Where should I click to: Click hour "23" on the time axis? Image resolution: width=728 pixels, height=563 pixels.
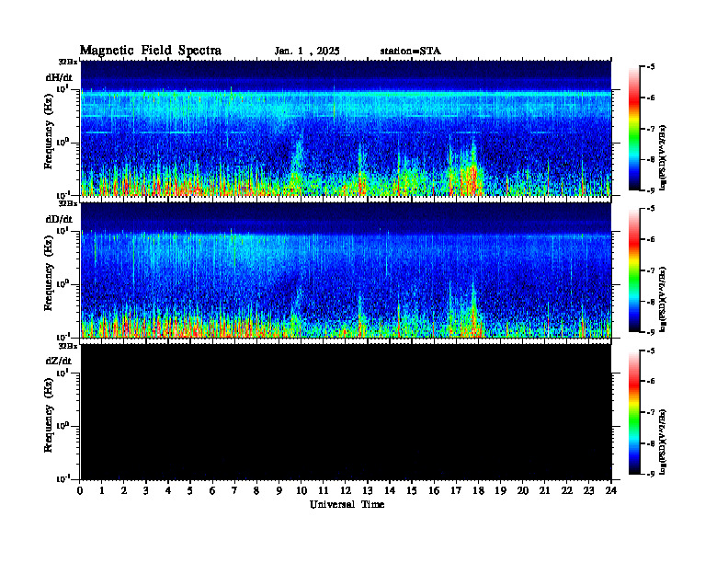point(588,491)
